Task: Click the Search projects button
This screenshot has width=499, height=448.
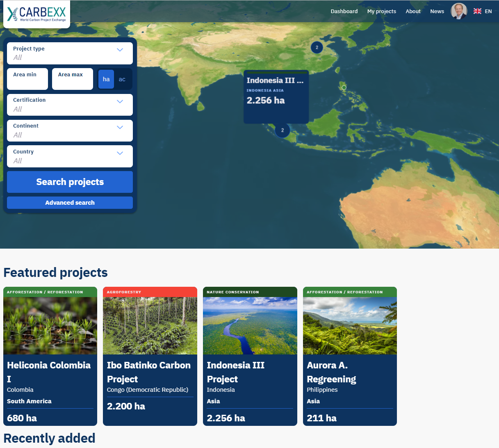Action: pos(70,182)
